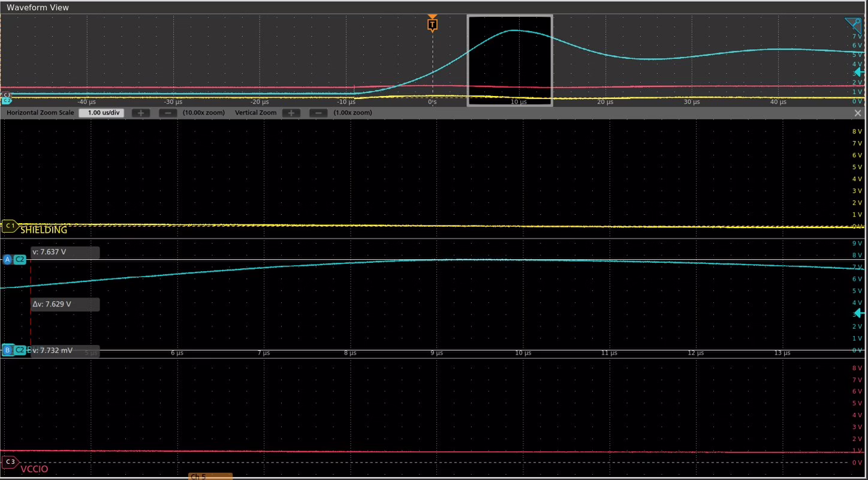Select the red C3 channel handle
This screenshot has height=480, width=868.
pyautogui.click(x=10, y=462)
